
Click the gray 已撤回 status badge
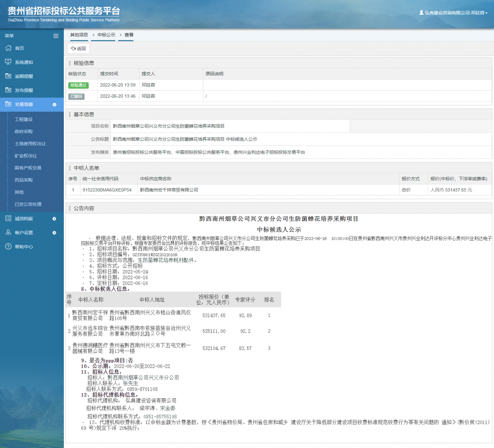(x=76, y=96)
